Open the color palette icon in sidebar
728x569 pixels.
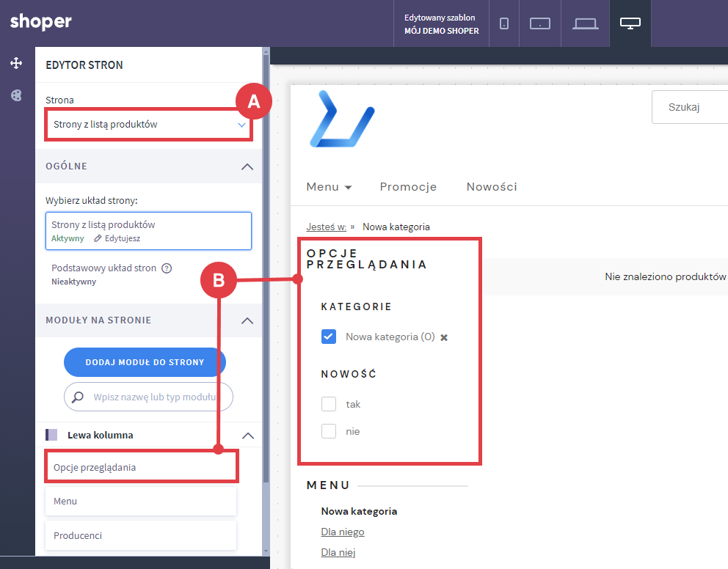(16, 95)
